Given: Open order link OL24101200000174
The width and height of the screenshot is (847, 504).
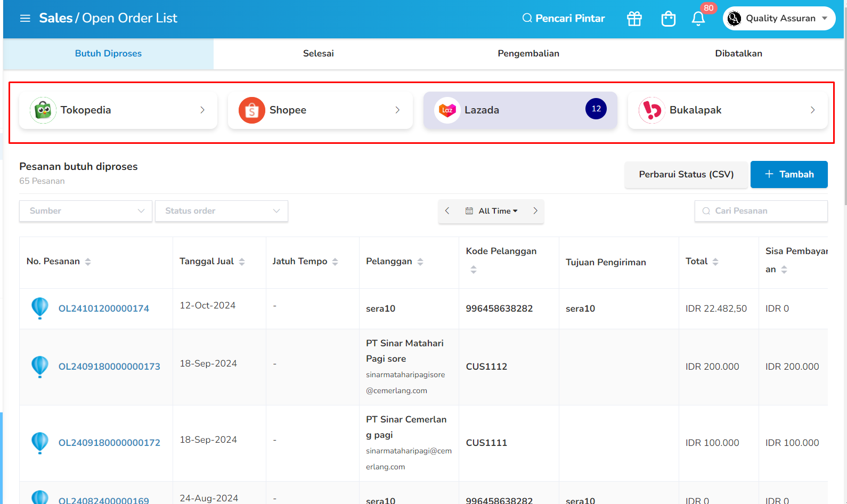Looking at the screenshot, I should coord(104,308).
